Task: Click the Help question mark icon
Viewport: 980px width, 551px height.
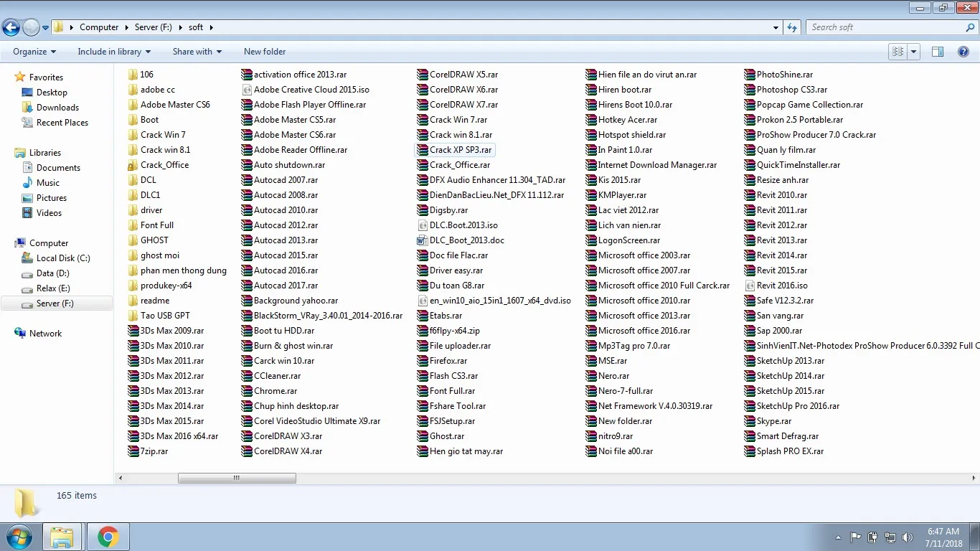Action: coord(964,52)
